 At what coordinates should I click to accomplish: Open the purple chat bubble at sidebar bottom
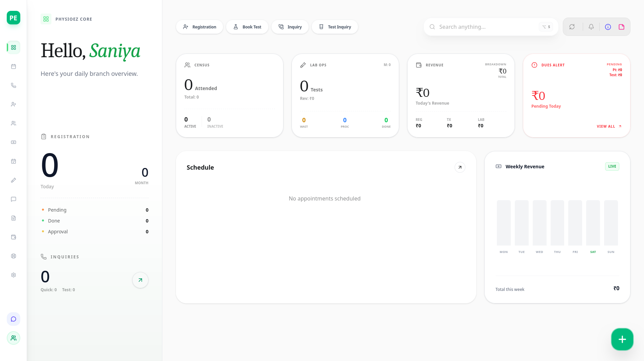click(14, 319)
